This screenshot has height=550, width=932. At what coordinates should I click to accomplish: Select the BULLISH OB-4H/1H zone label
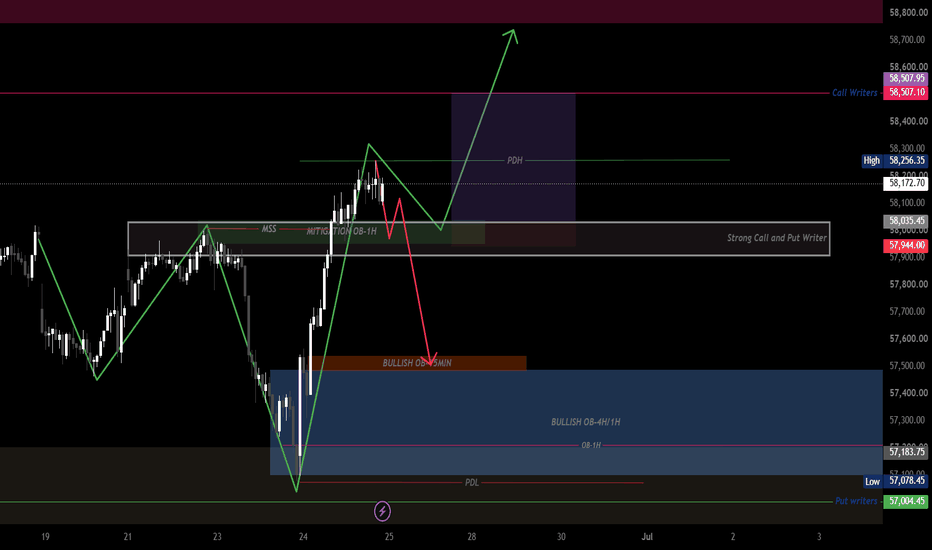(585, 422)
